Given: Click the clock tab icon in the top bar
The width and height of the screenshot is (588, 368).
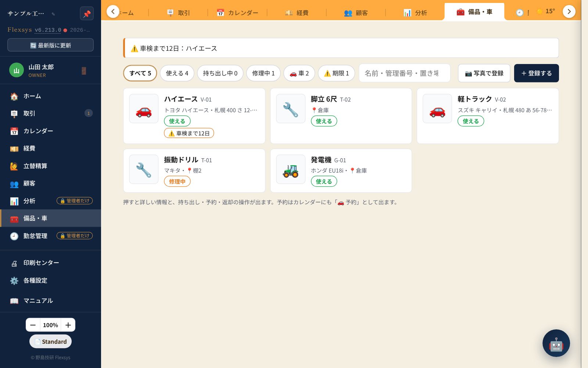Looking at the screenshot, I should click(x=520, y=13).
